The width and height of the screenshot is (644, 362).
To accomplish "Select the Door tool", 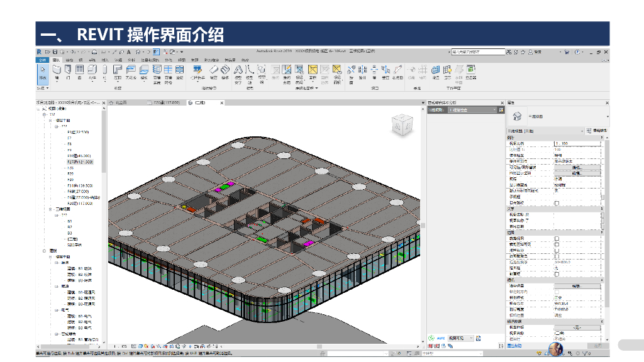I will click(68, 72).
